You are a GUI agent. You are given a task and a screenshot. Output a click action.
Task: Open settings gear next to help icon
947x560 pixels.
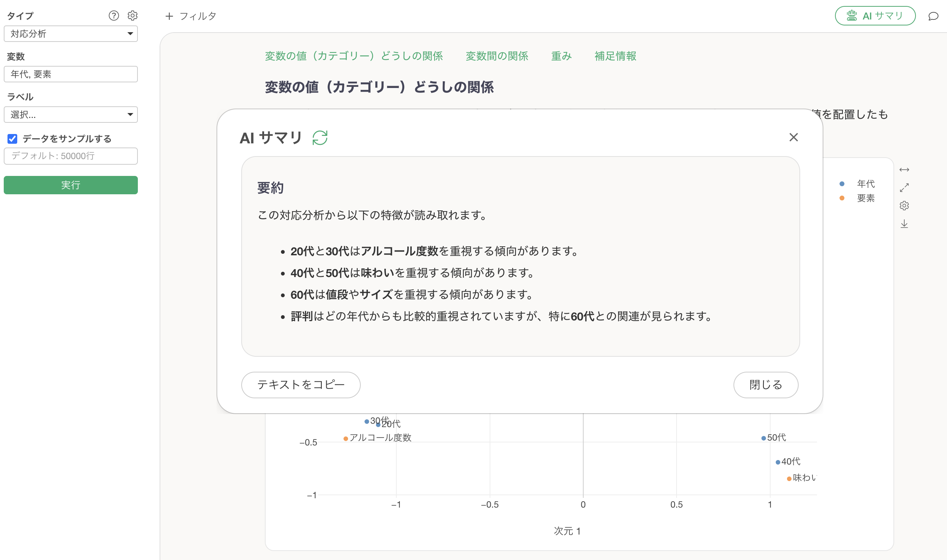tap(132, 15)
